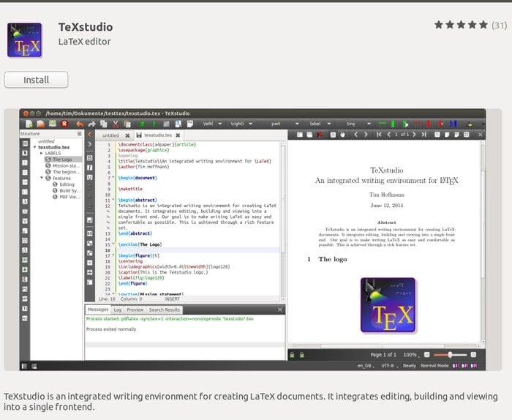This screenshot has height=420, width=512.
Task: Open the en_GB language dropdown
Action: [366, 366]
